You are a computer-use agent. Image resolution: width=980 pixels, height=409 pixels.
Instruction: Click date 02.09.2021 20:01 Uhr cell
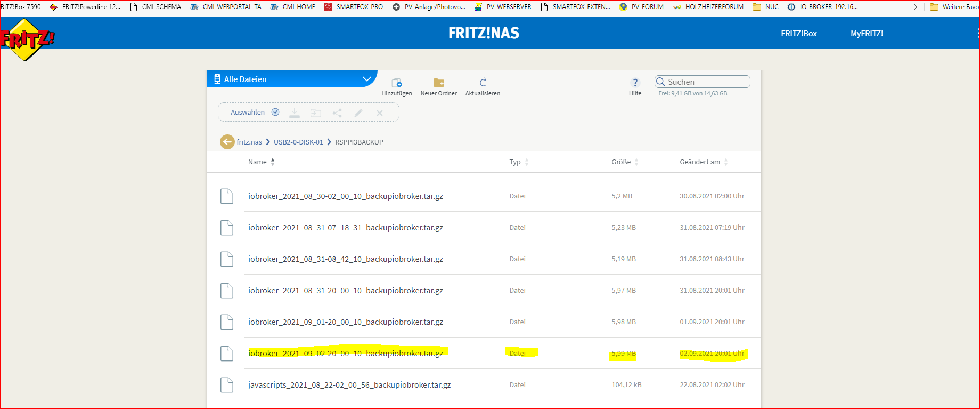[x=712, y=354]
